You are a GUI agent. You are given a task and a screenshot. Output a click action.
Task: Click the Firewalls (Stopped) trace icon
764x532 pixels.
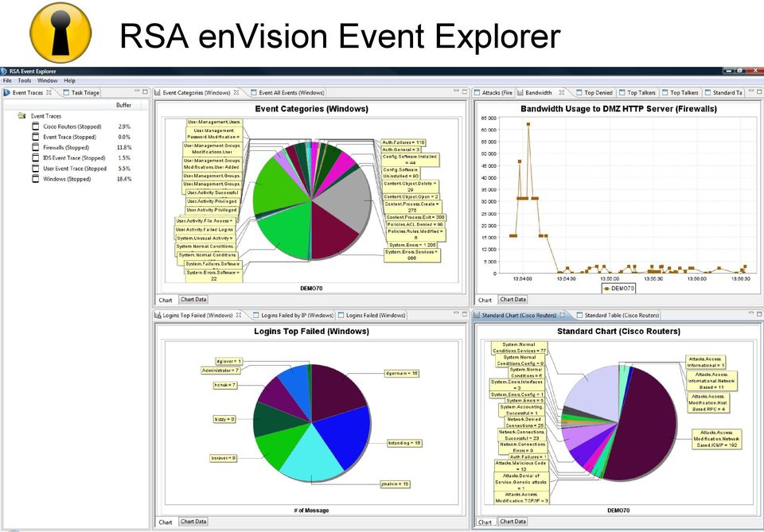pos(36,147)
